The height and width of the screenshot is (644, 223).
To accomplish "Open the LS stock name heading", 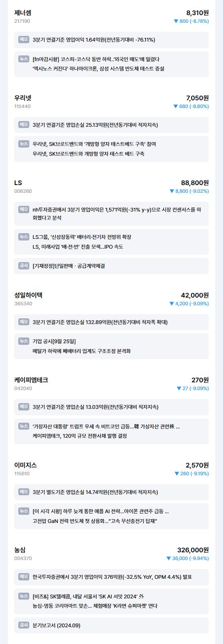I will [18, 183].
